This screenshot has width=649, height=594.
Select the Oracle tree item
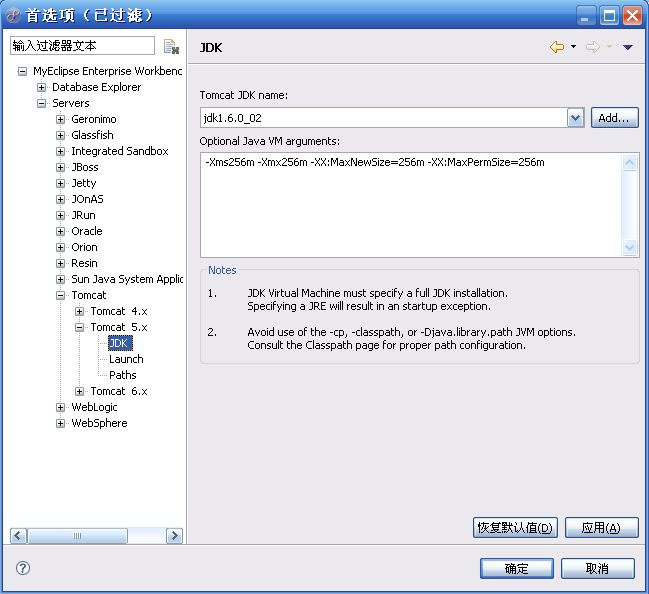tap(87, 231)
